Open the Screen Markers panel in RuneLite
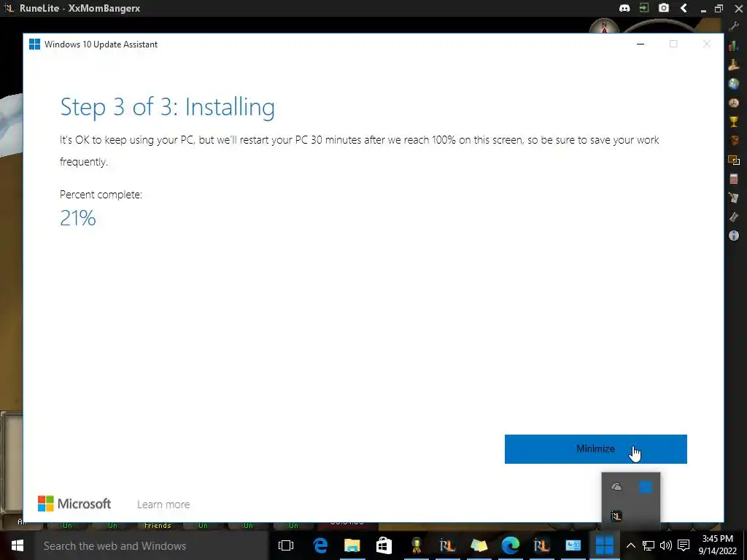The height and width of the screenshot is (560, 747). pyautogui.click(x=734, y=160)
